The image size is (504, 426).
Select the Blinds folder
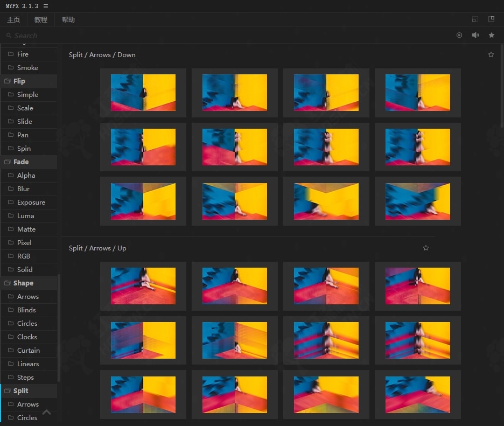[29, 310]
